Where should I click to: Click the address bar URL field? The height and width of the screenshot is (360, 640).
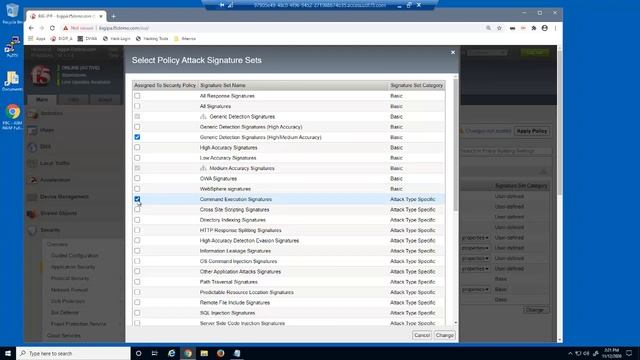click(286, 28)
